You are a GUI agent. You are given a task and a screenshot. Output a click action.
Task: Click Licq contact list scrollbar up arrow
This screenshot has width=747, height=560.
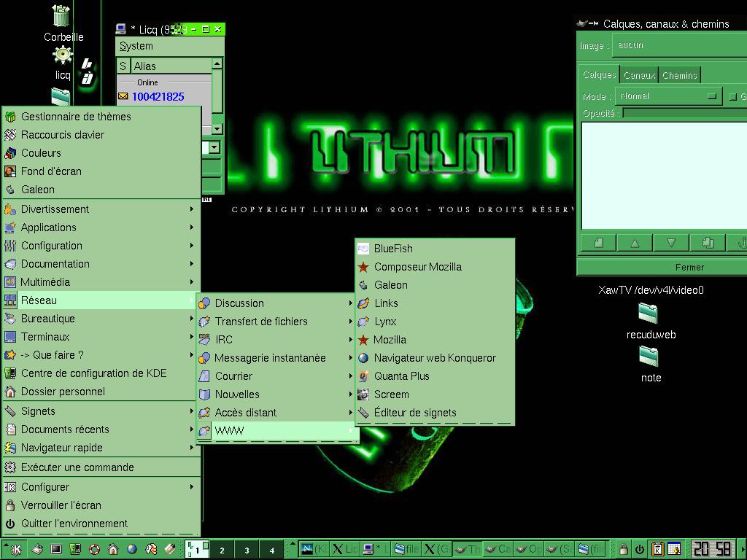click(217, 63)
